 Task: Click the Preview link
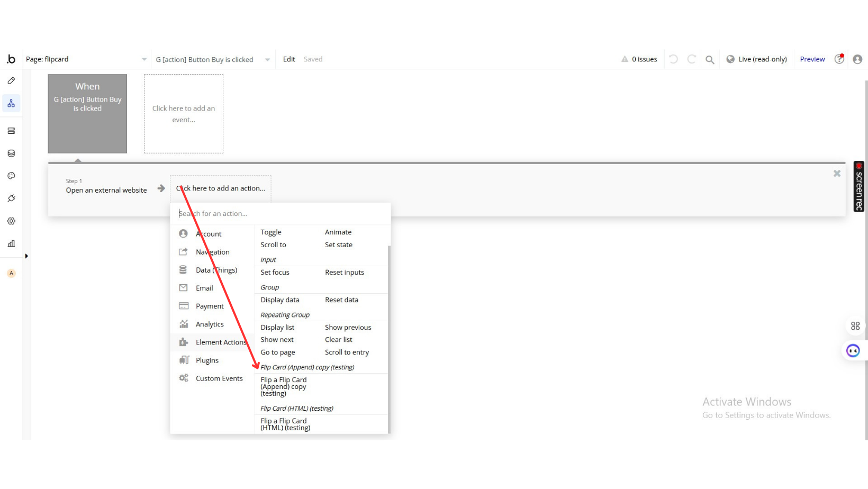812,59
